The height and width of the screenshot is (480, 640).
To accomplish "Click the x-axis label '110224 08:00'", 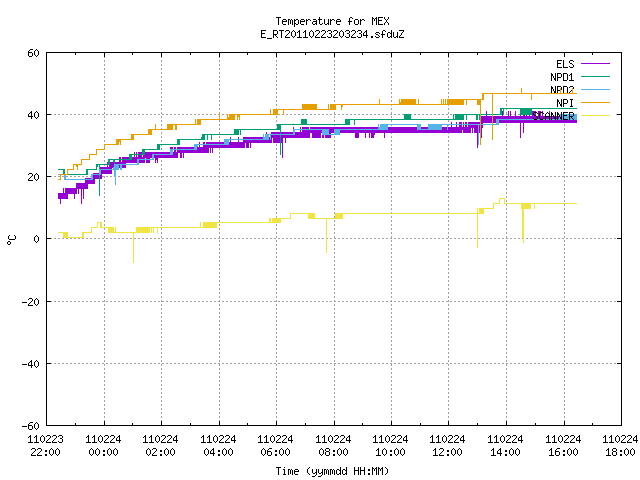I will [333, 446].
